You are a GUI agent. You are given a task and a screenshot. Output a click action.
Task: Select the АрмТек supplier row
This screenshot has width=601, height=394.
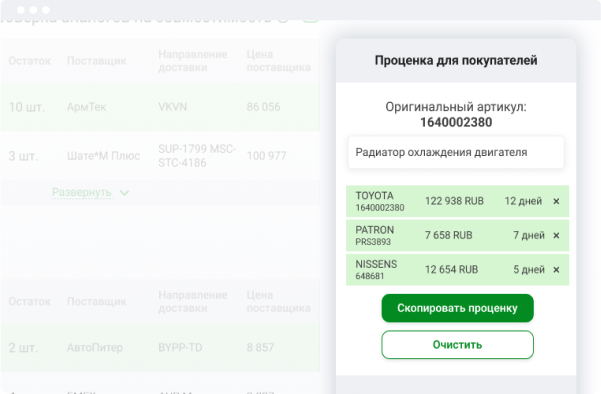[x=160, y=107]
